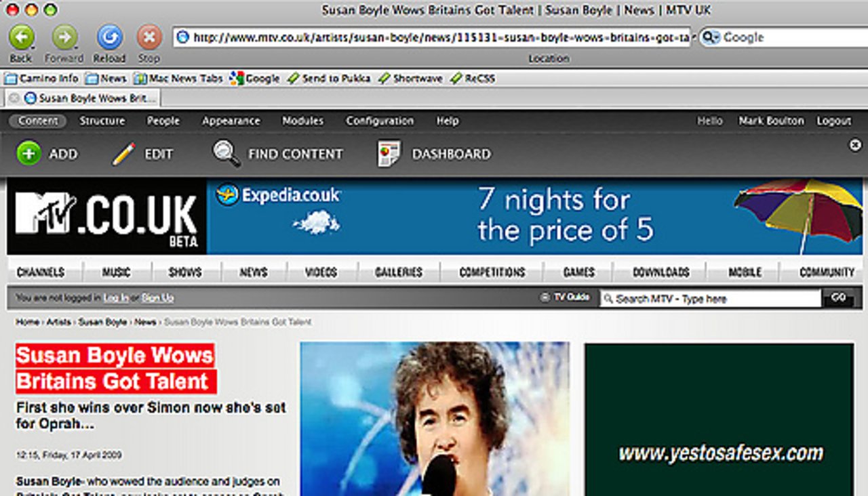The height and width of the screenshot is (496, 868).
Task: Click the browser Back button
Action: (x=21, y=37)
